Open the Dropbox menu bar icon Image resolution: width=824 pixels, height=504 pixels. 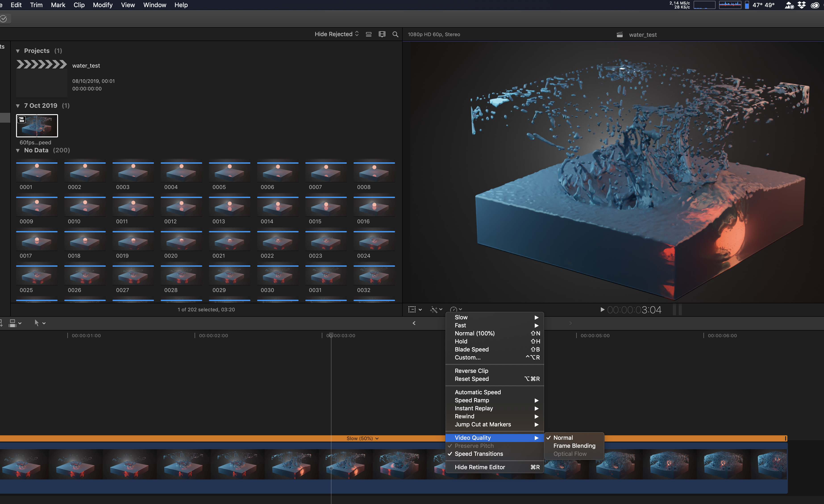point(802,5)
